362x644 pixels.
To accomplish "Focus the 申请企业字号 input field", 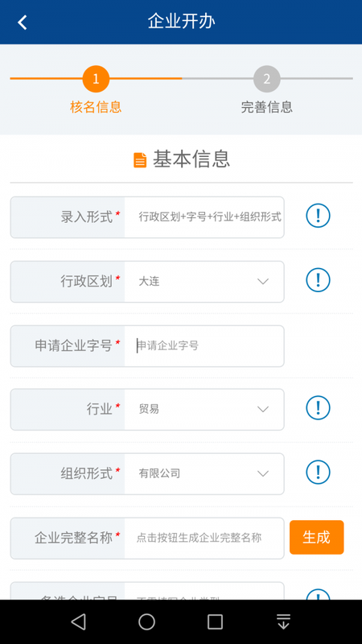I will (x=204, y=346).
